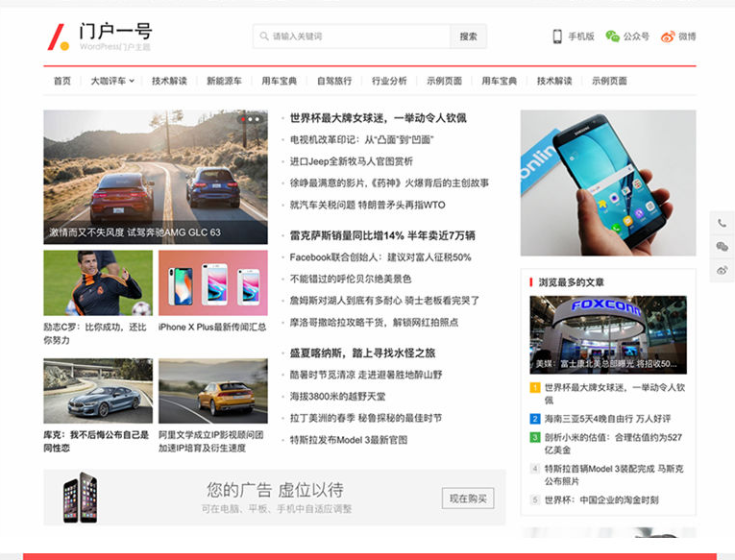This screenshot has width=735, height=560.
Task: Click rank badge 1 in most-viewed list
Action: tap(535, 387)
